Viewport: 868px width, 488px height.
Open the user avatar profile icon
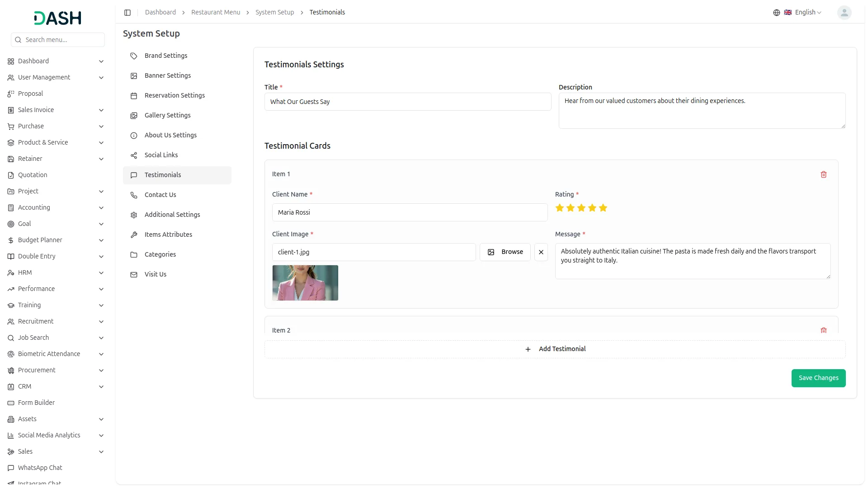[x=844, y=13]
